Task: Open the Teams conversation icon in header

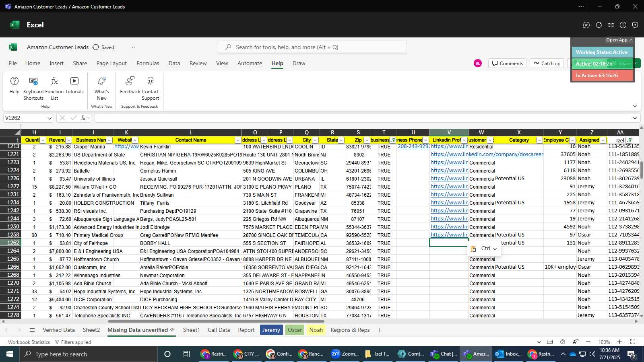Action: click(x=586, y=25)
